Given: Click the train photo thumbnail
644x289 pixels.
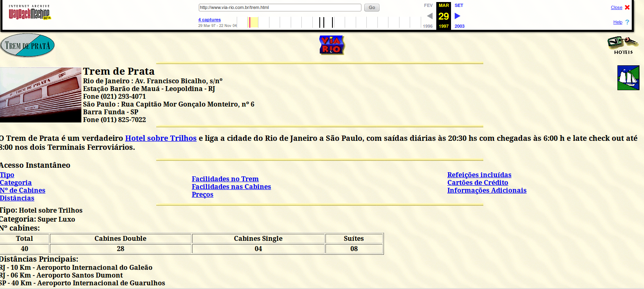Looking at the screenshot, I should click(40, 95).
